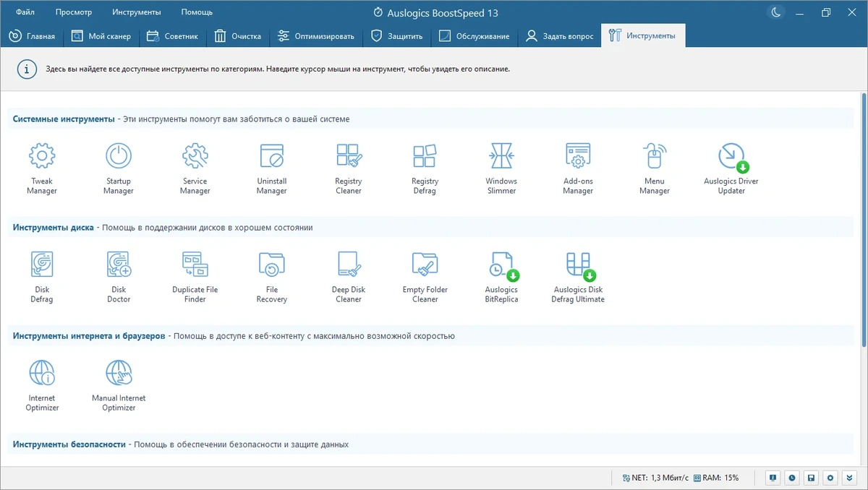Open Add-ons Manager

pyautogui.click(x=578, y=169)
